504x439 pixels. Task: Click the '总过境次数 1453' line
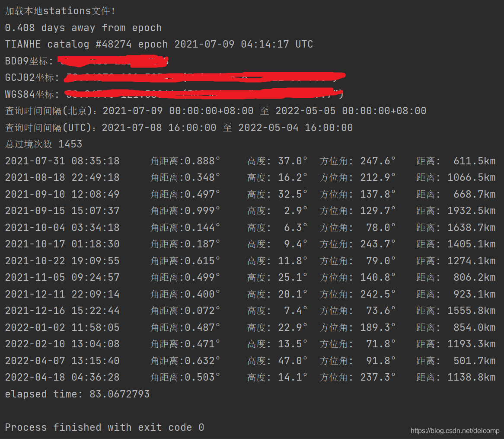click(43, 144)
